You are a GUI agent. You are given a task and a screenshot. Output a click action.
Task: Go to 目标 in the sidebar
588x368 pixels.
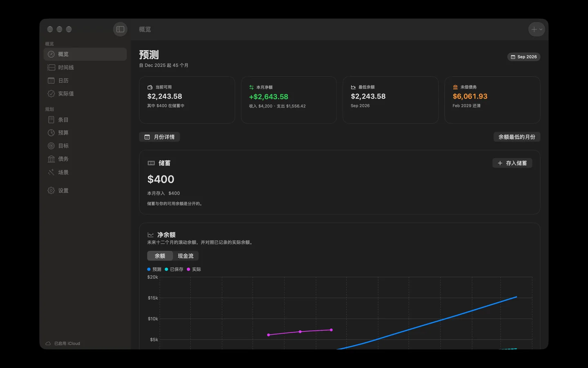(85, 146)
